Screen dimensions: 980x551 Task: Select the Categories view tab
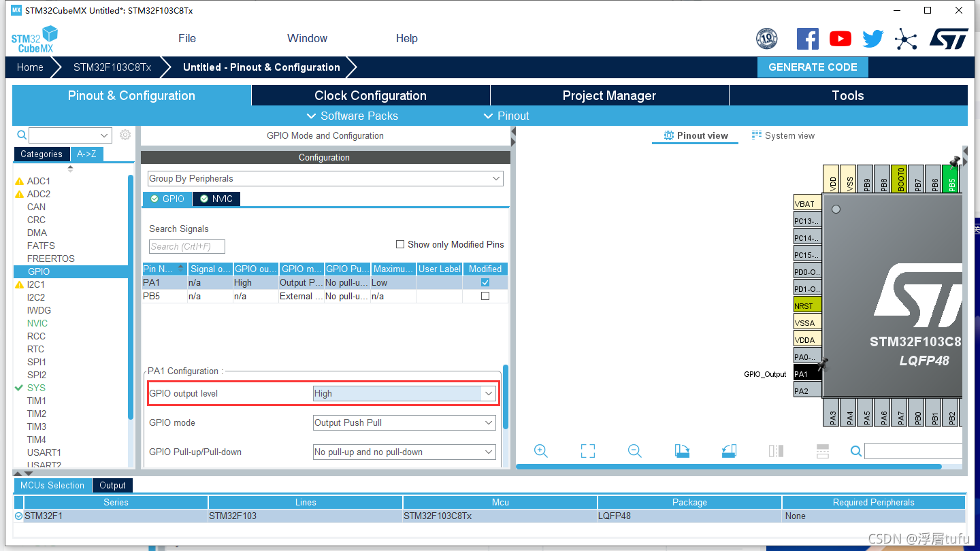41,154
